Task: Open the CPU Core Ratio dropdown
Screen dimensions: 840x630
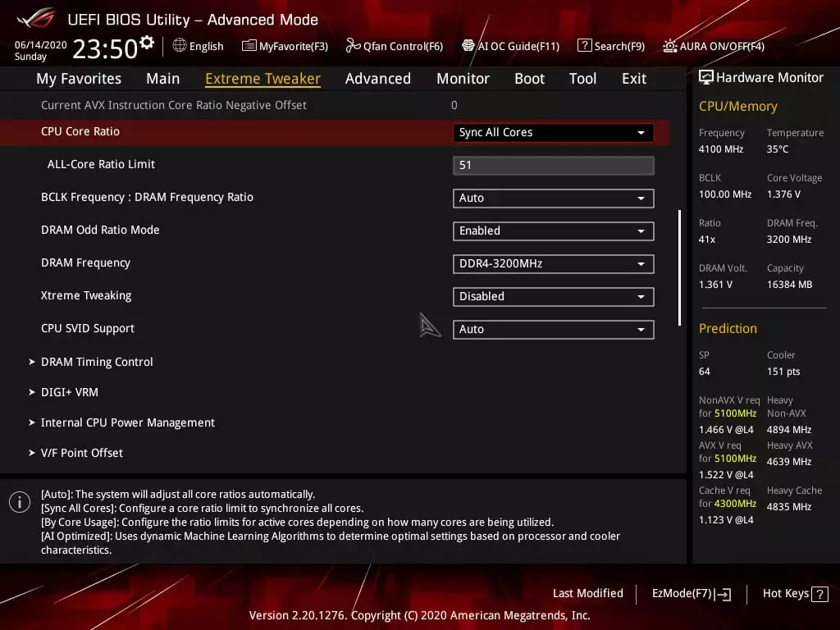Action: [x=553, y=132]
